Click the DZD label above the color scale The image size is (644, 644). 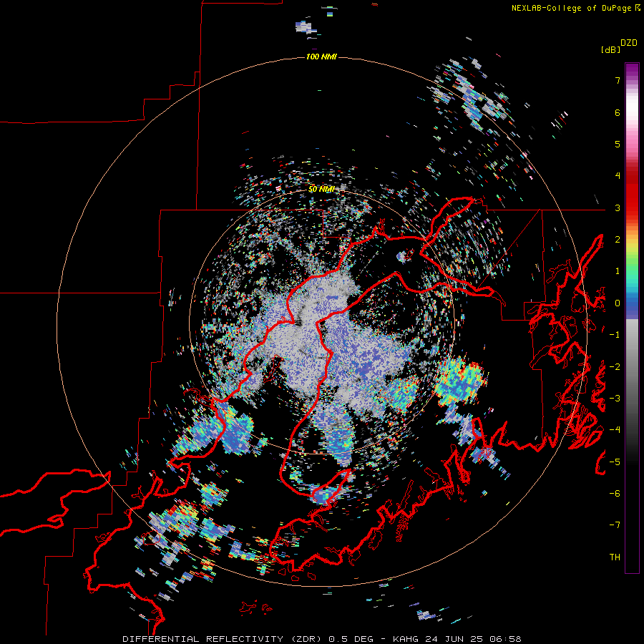(629, 43)
